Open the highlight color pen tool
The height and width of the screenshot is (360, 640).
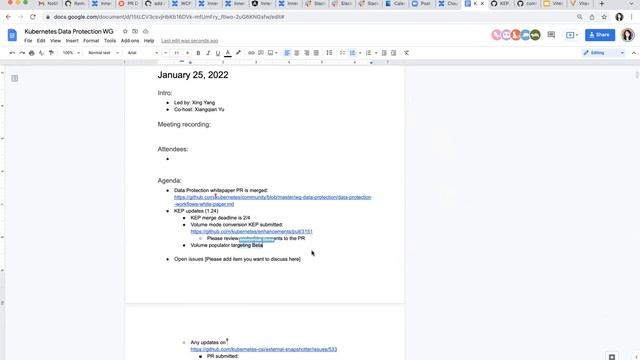238,53
